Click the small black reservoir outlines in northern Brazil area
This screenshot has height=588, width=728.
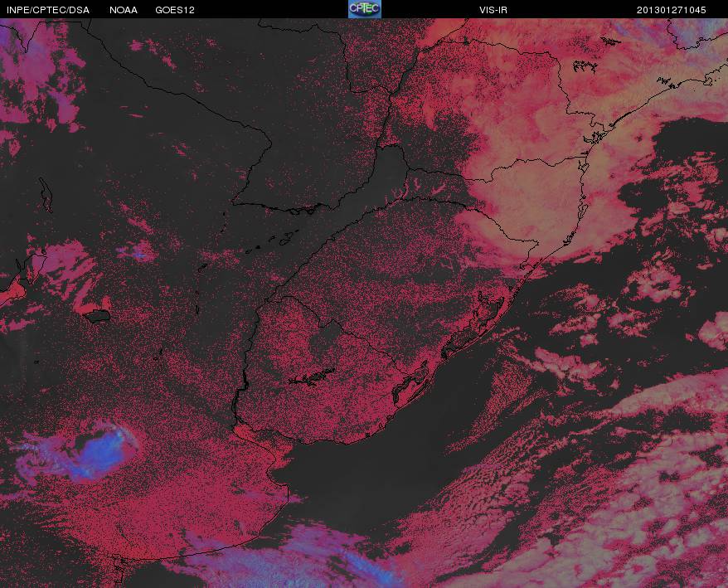(x=585, y=66)
